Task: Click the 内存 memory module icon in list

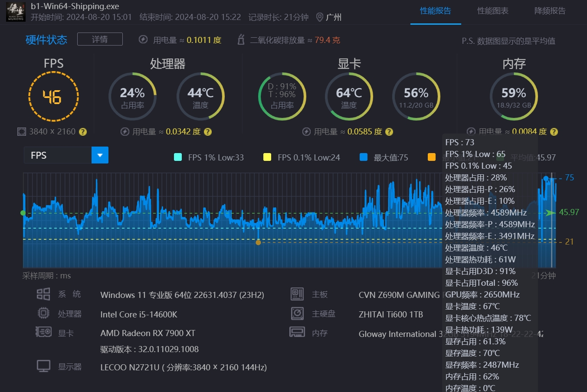Action: 297,332
